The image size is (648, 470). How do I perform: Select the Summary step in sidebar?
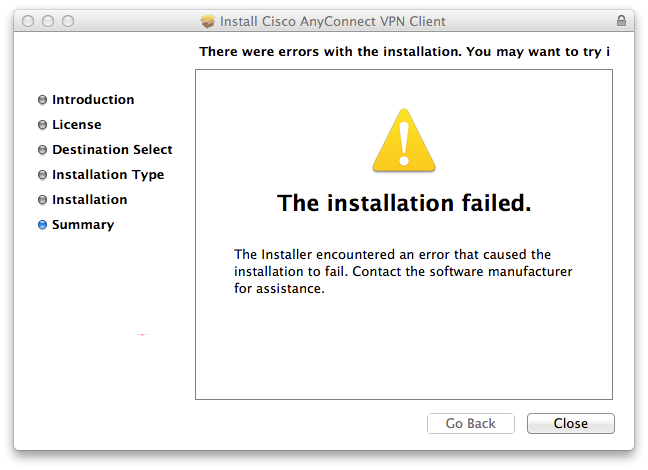pyautogui.click(x=83, y=225)
